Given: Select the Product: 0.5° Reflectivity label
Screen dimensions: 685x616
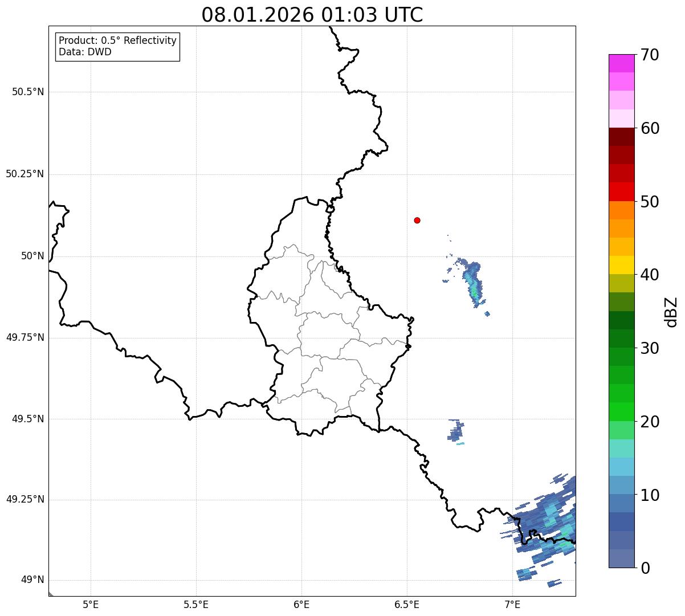Looking at the screenshot, I should 117,40.
